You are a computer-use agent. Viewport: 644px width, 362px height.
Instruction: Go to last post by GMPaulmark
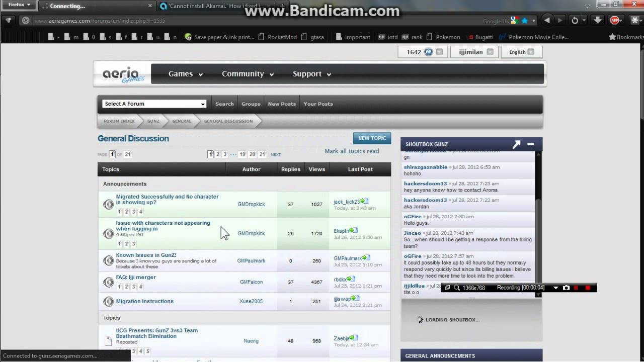(366, 258)
